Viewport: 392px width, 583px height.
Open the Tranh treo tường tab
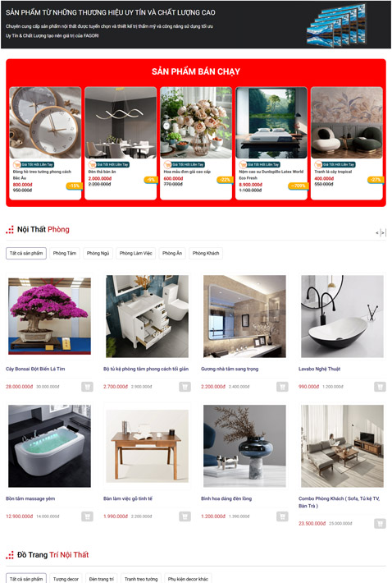(141, 579)
